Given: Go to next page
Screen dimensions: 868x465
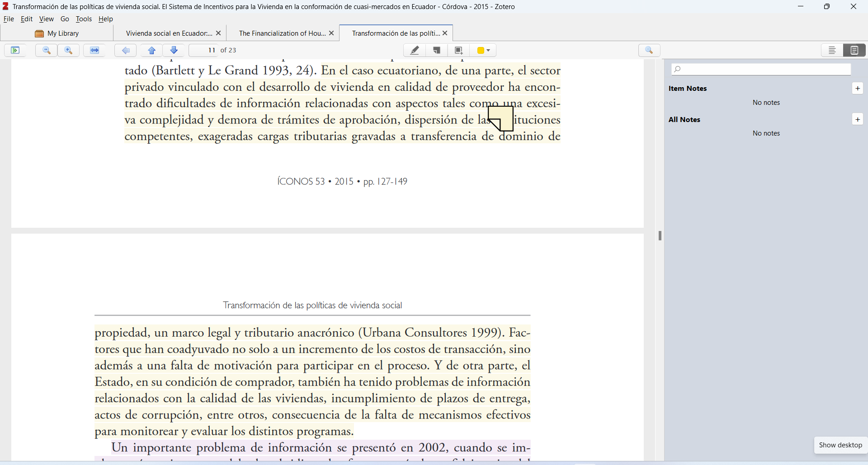Looking at the screenshot, I should click(174, 50).
